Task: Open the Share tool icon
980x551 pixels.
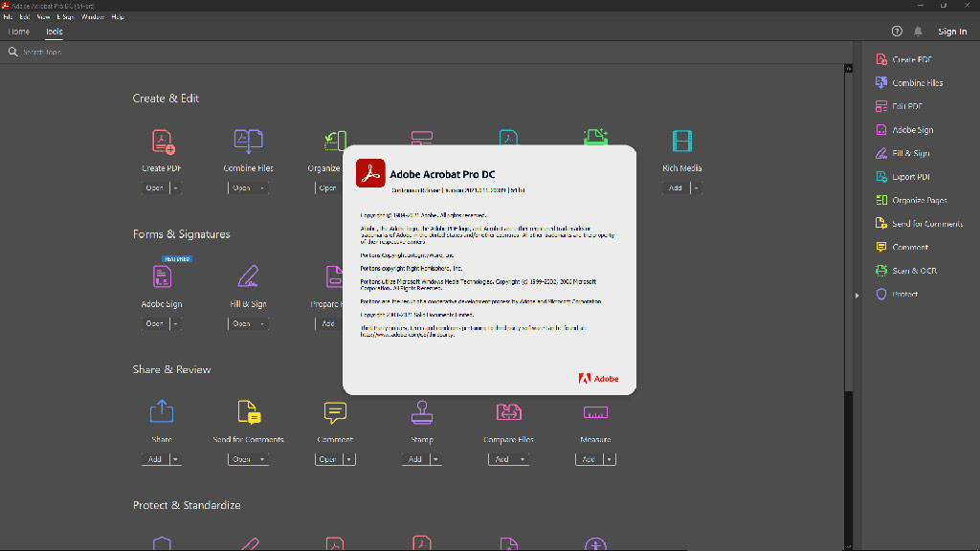Action: (x=162, y=411)
